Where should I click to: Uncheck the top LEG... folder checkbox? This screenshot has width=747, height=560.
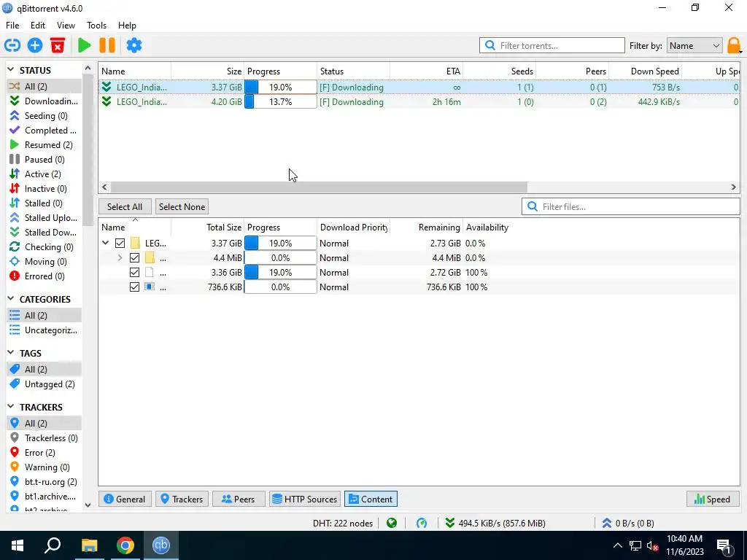coord(120,244)
